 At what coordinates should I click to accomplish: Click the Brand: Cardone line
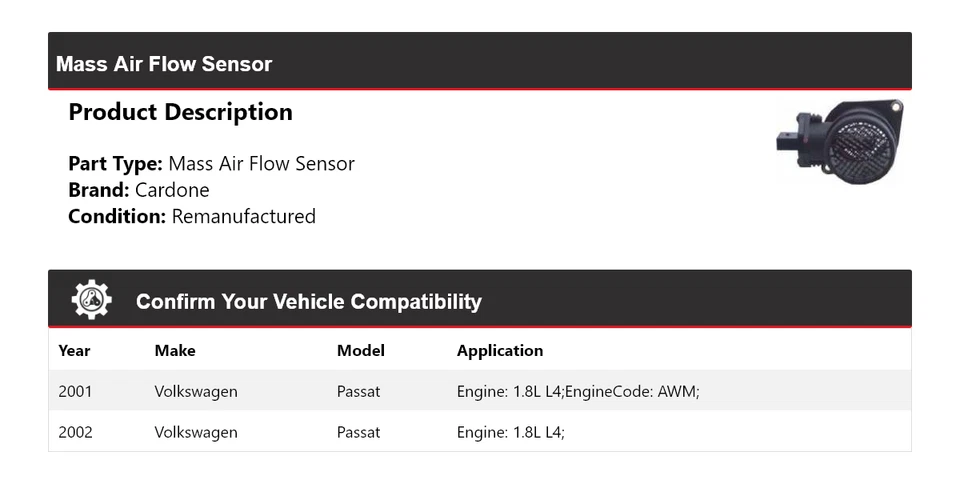pyautogui.click(x=138, y=190)
